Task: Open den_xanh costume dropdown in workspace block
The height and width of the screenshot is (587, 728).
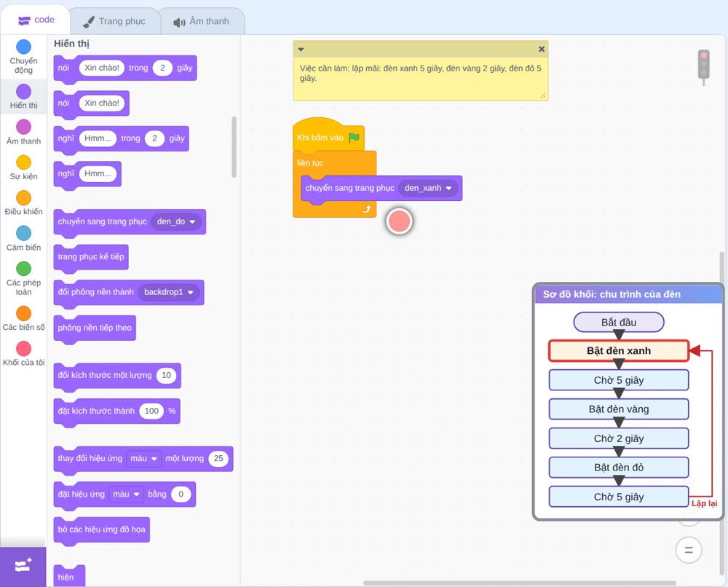Action: tap(428, 188)
